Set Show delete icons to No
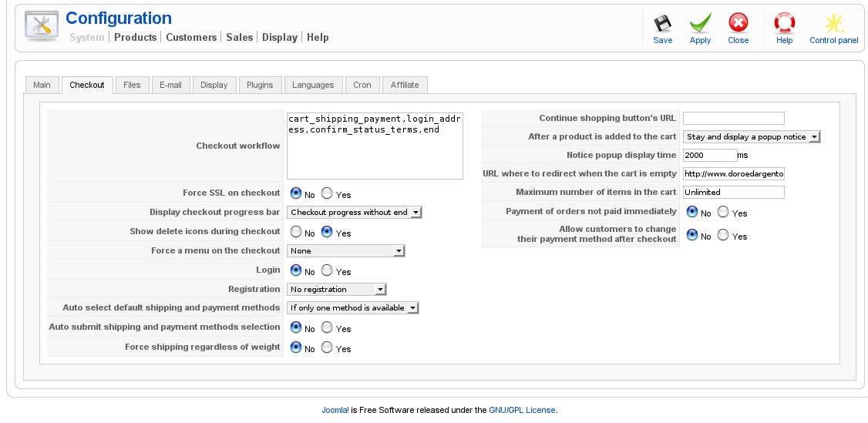868x423 pixels. point(295,232)
